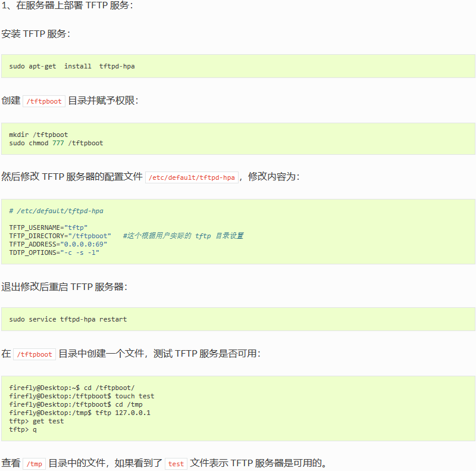
Task: Click the line 'sudo chmod 777 /tftpboot'
Action: (56, 143)
